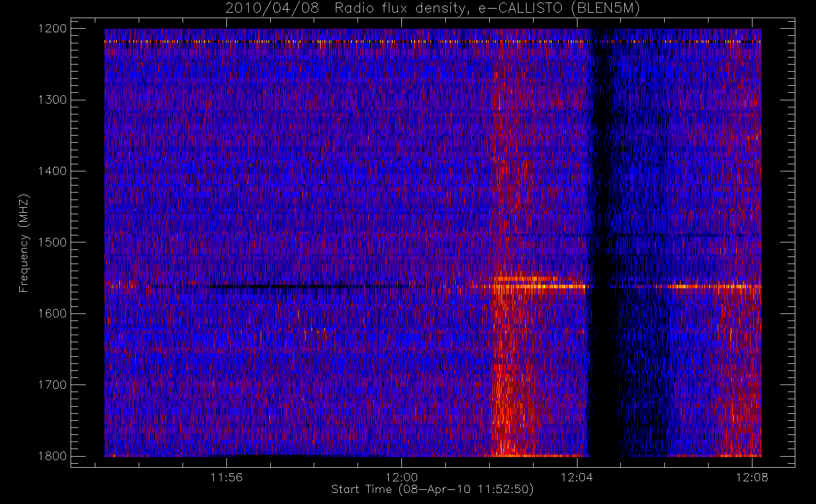Viewport: 816px width, 504px height.
Task: Click the 1500 frequency tick label
Action: (52, 242)
